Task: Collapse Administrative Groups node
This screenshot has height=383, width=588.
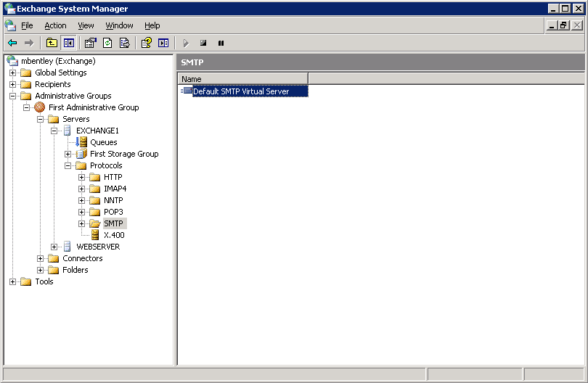Action: click(13, 96)
